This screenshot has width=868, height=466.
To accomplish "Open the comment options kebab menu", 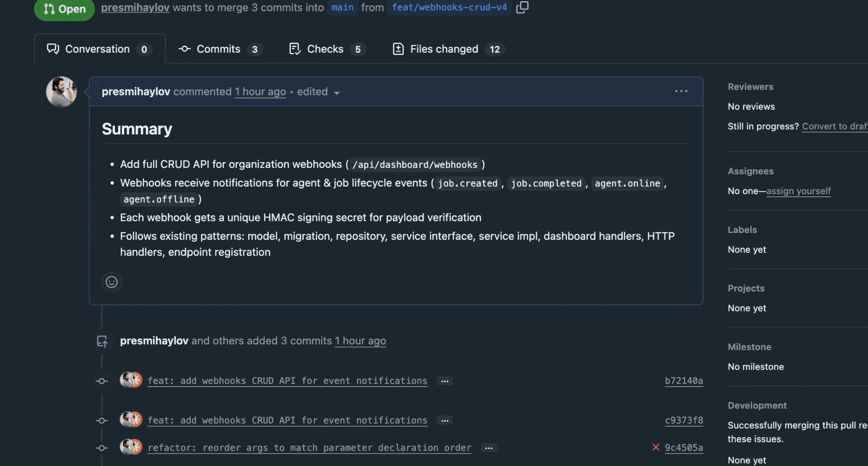I will click(x=681, y=91).
